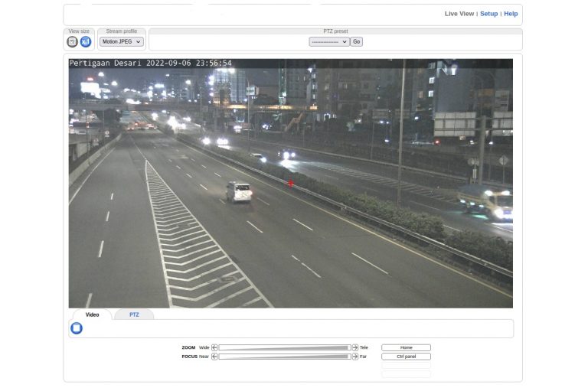The image size is (588, 391).
Task: Go to Live View link
Action: (x=459, y=14)
